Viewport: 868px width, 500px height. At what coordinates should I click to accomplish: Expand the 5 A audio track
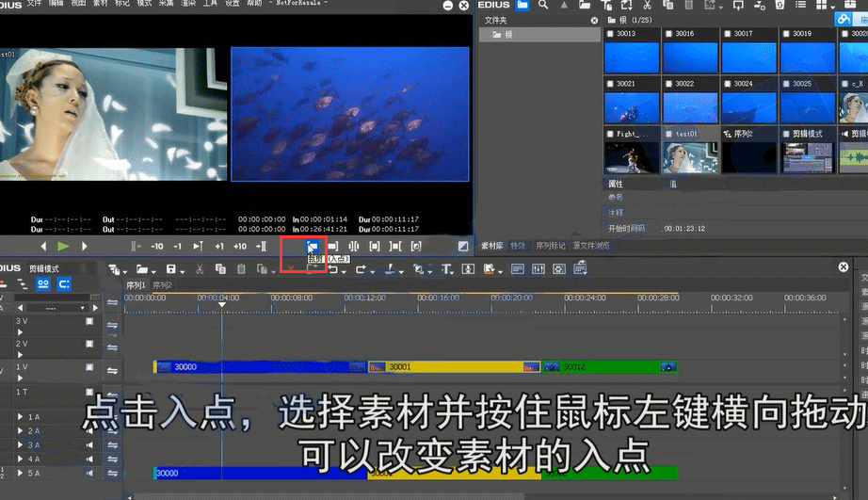click(x=21, y=473)
